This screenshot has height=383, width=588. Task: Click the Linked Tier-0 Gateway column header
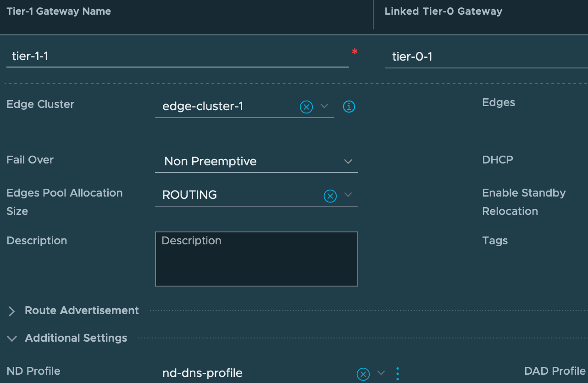click(x=443, y=11)
